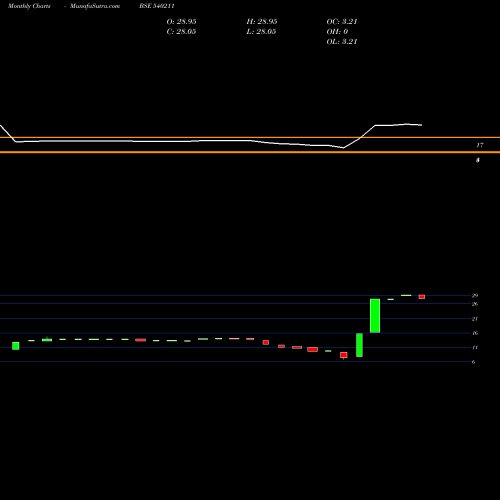Click the price axis label "16"
The width and height of the screenshot is (500, 500).
(x=475, y=333)
